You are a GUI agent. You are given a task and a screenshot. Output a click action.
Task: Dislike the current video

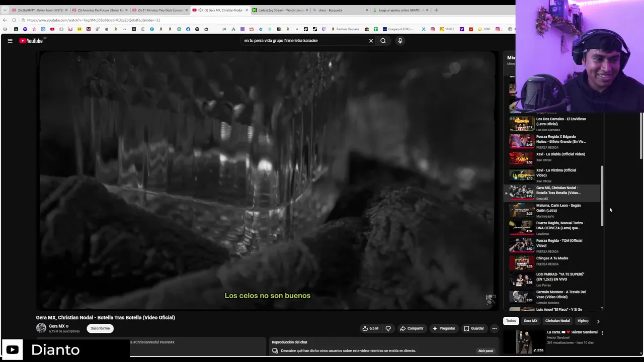(388, 328)
